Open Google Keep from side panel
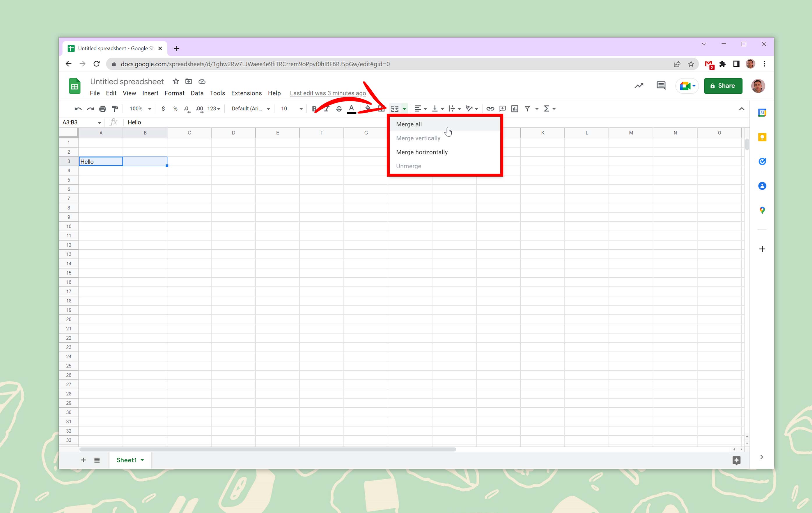812x513 pixels. tap(762, 137)
